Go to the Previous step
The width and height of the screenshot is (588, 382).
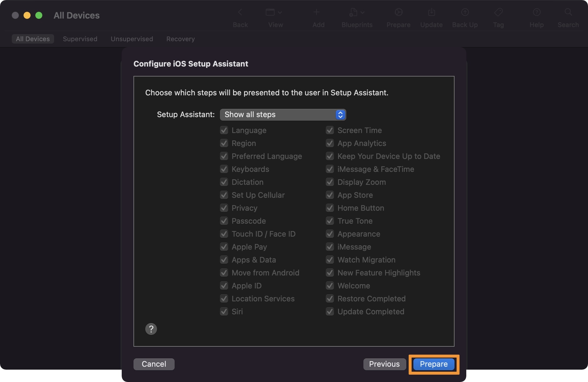385,364
